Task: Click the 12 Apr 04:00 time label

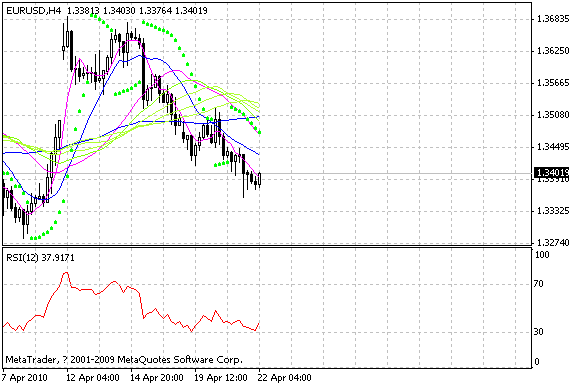Action: [93, 378]
